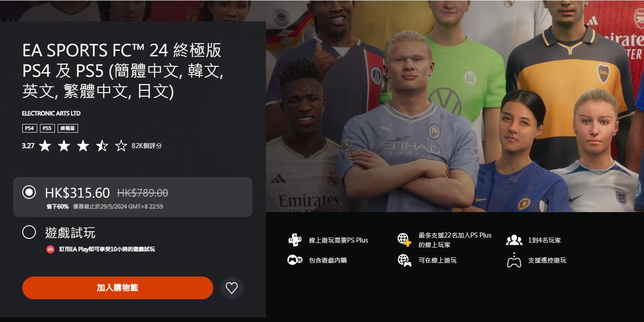Click the empty fifth rating star
The image size is (644, 322).
[x=121, y=146]
